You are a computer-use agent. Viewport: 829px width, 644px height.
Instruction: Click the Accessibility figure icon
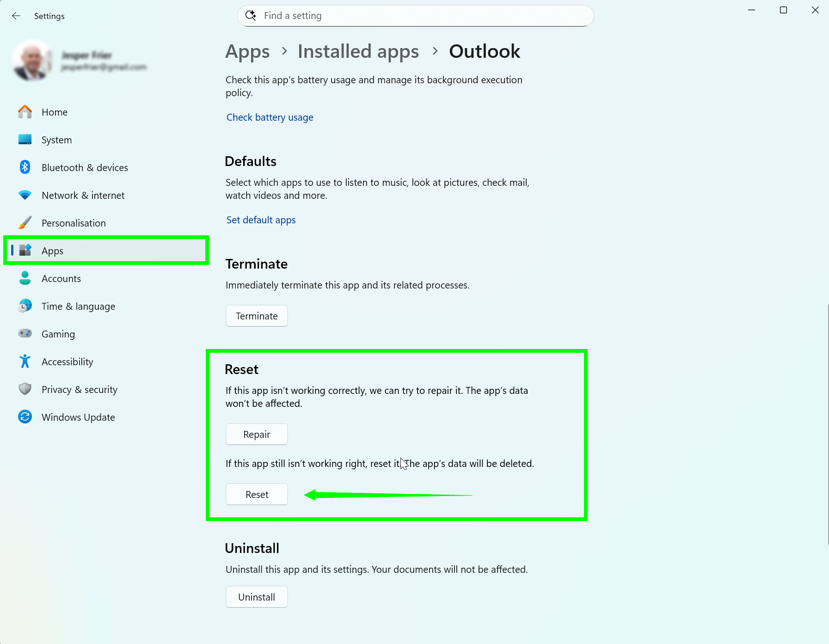[25, 362]
